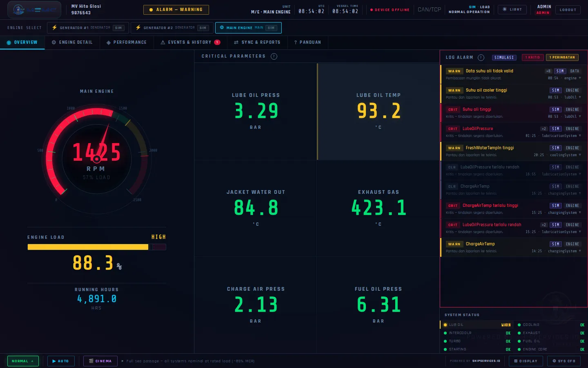This screenshot has height=368, width=588.
Task: Click the Sync & Reports arrows icon
Action: 236,43
